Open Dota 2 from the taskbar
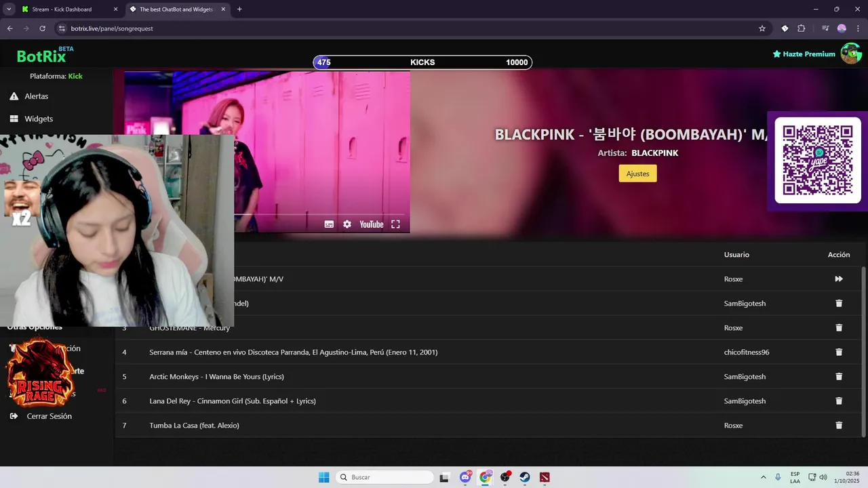The width and height of the screenshot is (868, 488). 545,477
